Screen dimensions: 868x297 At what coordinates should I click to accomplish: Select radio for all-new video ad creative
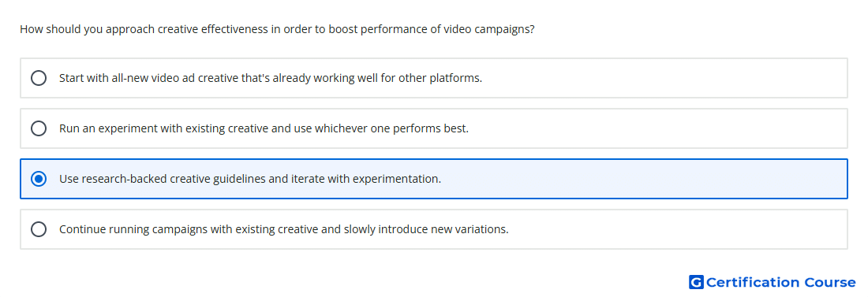[39, 78]
